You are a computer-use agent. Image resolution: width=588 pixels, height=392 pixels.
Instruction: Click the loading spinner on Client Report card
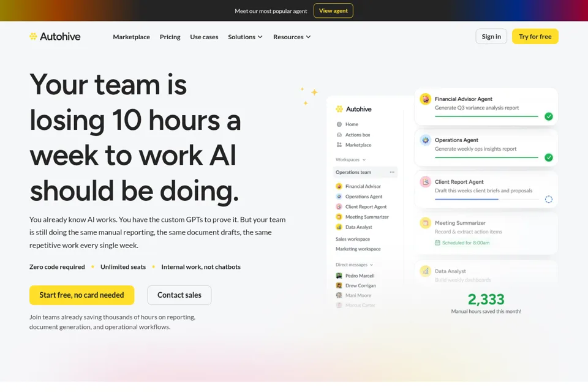[549, 199]
